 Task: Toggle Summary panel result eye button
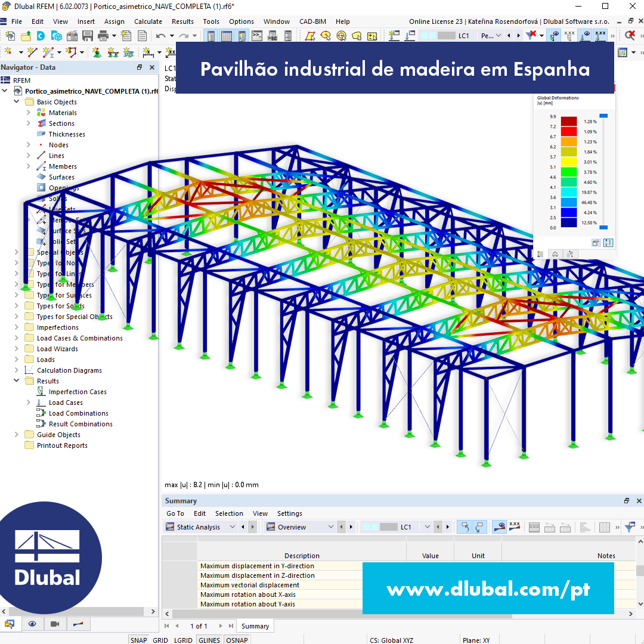point(500,527)
